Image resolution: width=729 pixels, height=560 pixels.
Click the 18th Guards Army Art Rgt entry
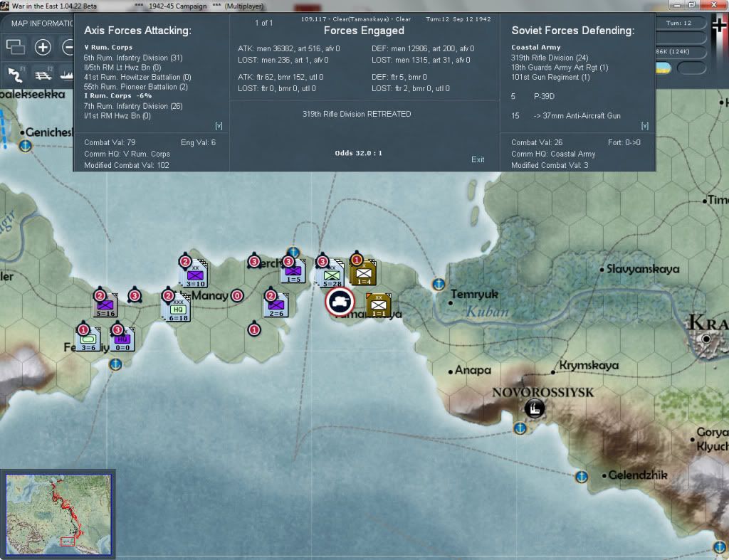[560, 68]
